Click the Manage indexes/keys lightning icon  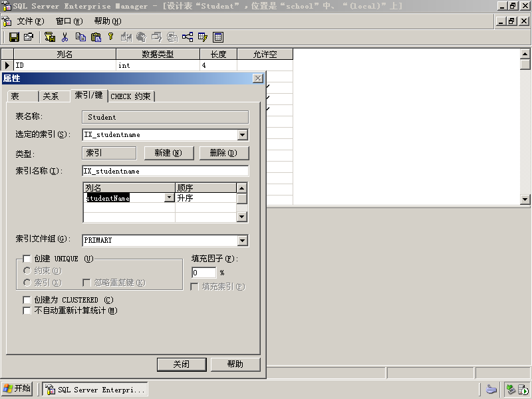[203, 37]
